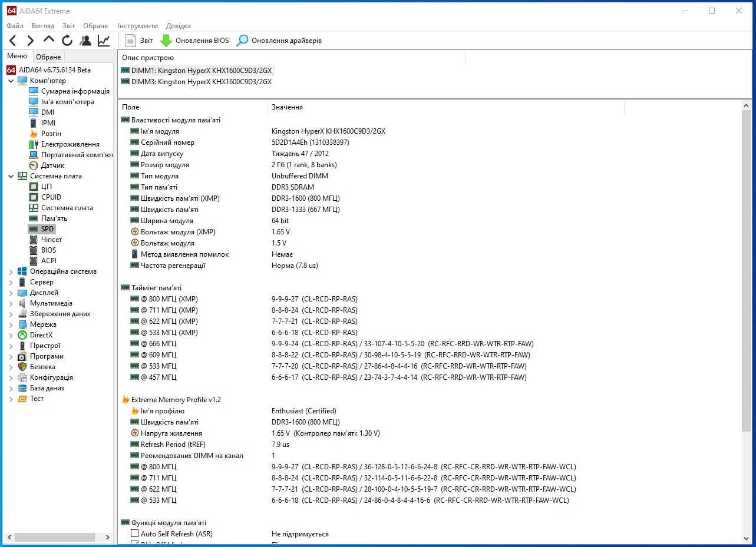Click the user toolbar icon
Image resolution: width=756 pixels, height=547 pixels.
[x=85, y=41]
